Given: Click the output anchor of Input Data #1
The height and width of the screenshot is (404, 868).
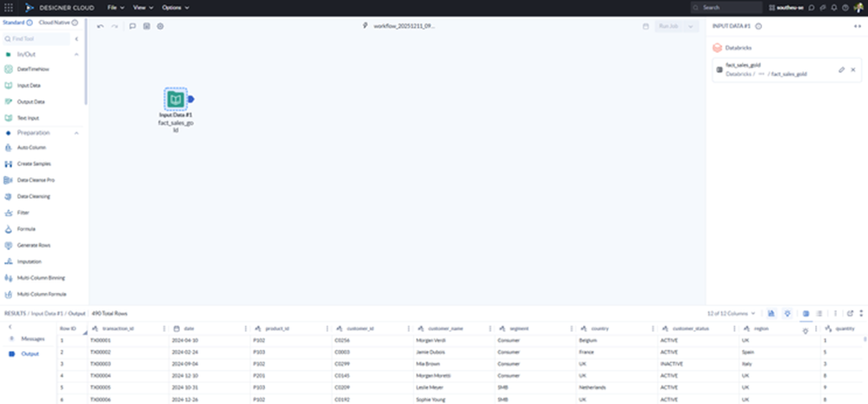Looking at the screenshot, I should click(x=190, y=99).
